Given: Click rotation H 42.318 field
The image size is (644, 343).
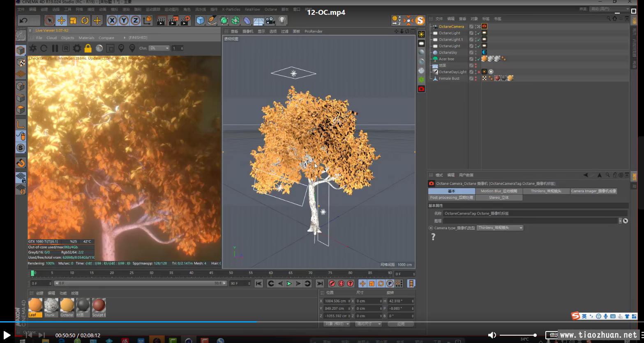Looking at the screenshot, I should pyautogui.click(x=401, y=301).
